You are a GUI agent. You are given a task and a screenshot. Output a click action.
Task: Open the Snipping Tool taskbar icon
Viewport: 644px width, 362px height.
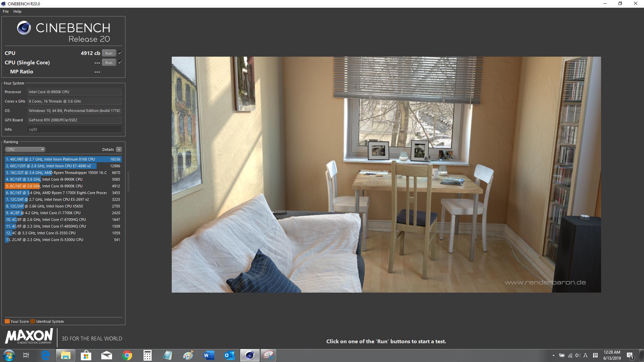268,355
